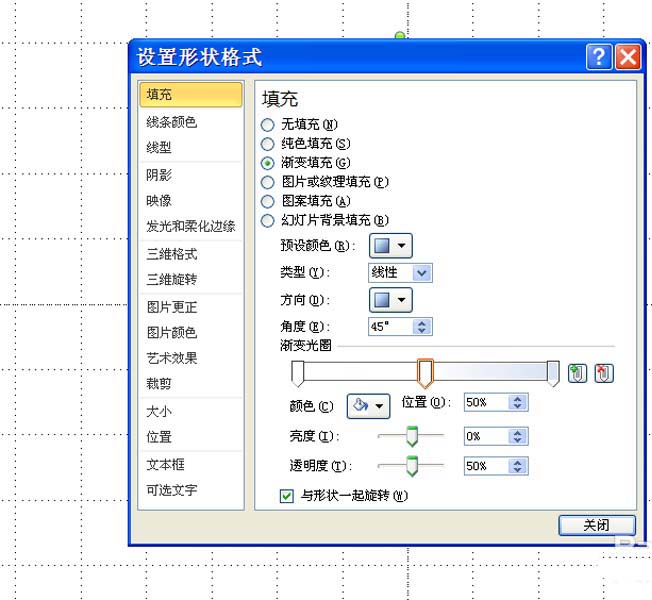
Task: Select the 无填充 radio option
Action: (267, 124)
